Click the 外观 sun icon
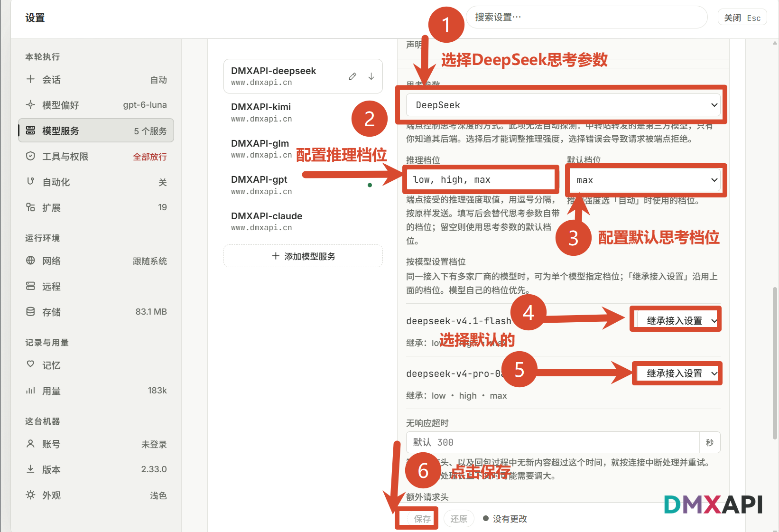The image size is (779, 532). click(x=30, y=495)
